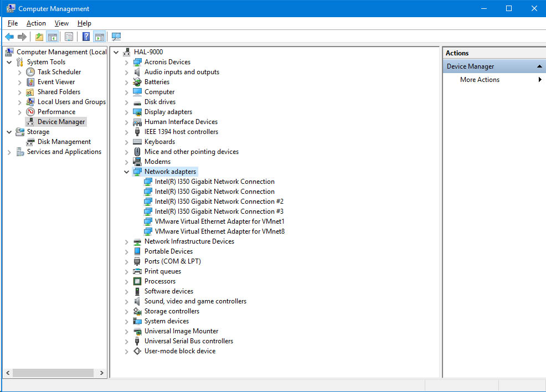Viewport: 546px width, 392px height.
Task: Toggle the Show/Hide Console Tree toolbar icon
Action: point(53,37)
